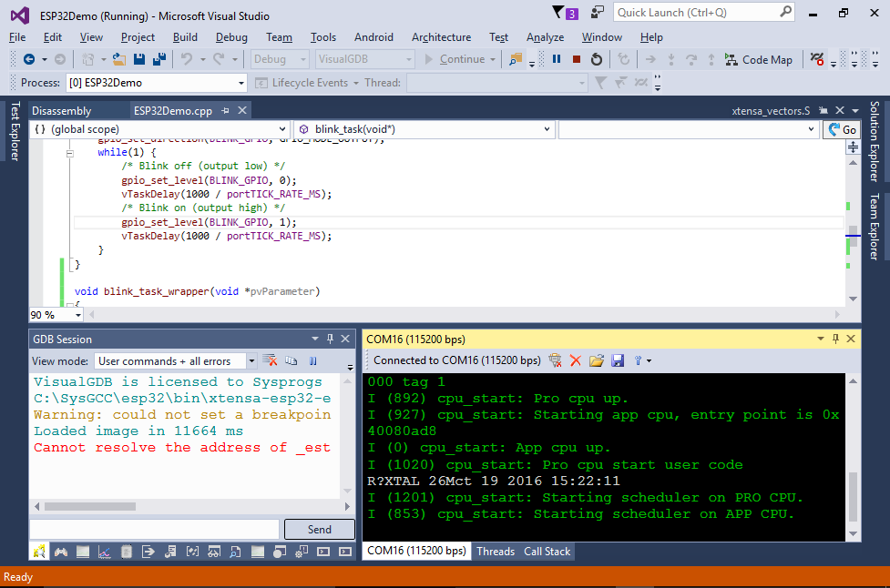The height and width of the screenshot is (588, 890).
Task: Open file icon in COM16 toolbar
Action: click(597, 360)
